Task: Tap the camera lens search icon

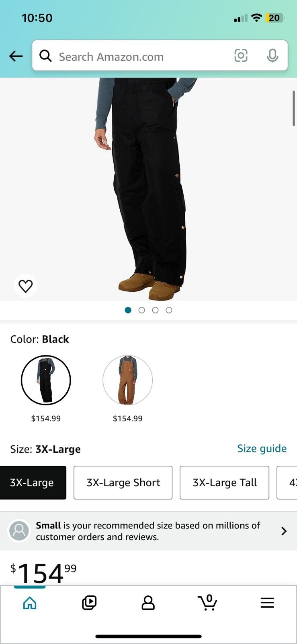Action: 241,56
